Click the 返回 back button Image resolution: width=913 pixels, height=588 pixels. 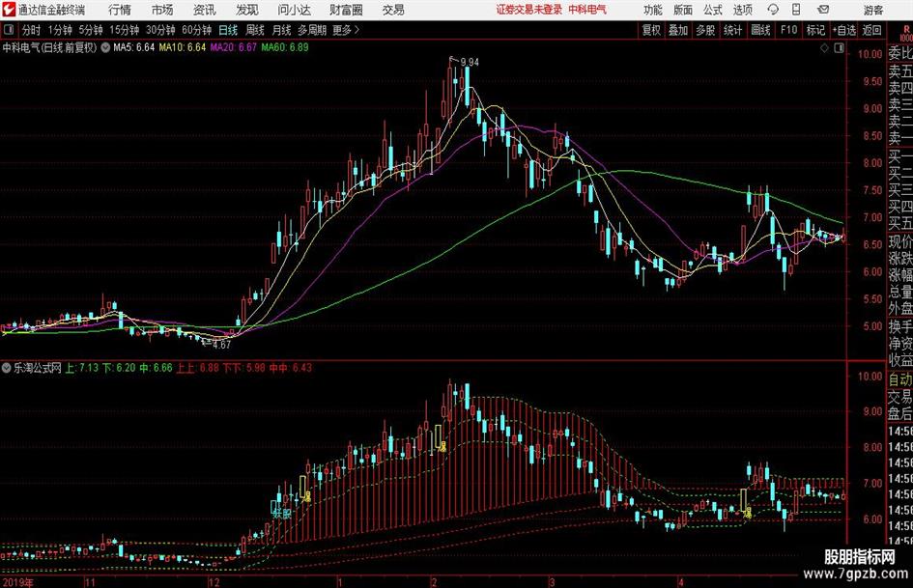pos(871,30)
